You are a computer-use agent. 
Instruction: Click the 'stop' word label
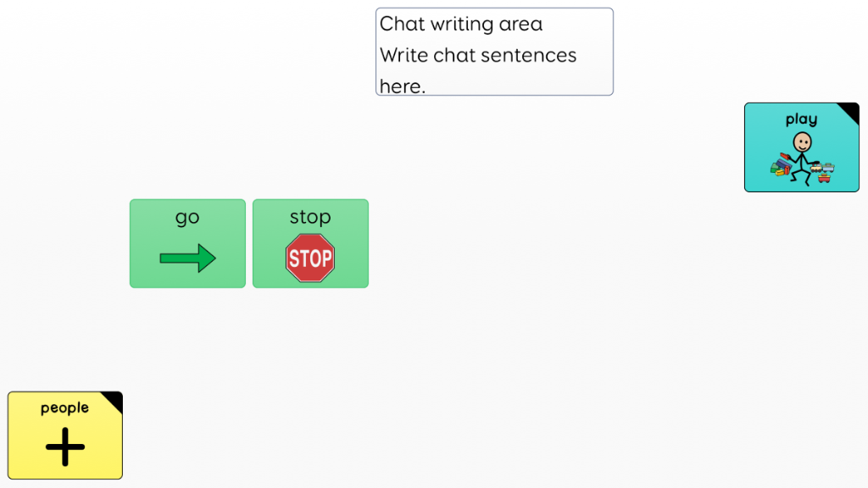point(310,216)
